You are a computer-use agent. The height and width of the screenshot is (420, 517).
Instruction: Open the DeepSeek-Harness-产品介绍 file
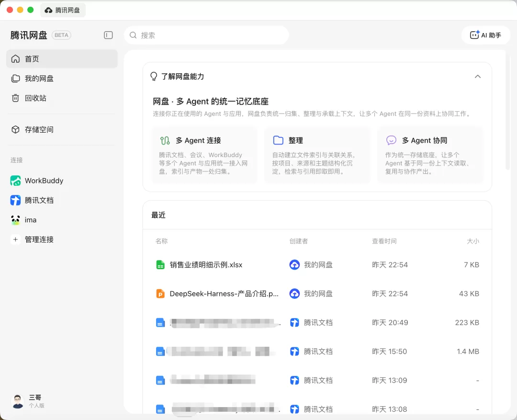click(224, 294)
